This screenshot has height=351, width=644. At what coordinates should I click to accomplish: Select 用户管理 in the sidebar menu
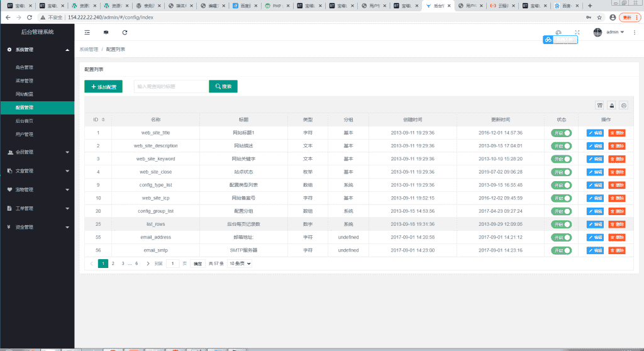pyautogui.click(x=25, y=134)
